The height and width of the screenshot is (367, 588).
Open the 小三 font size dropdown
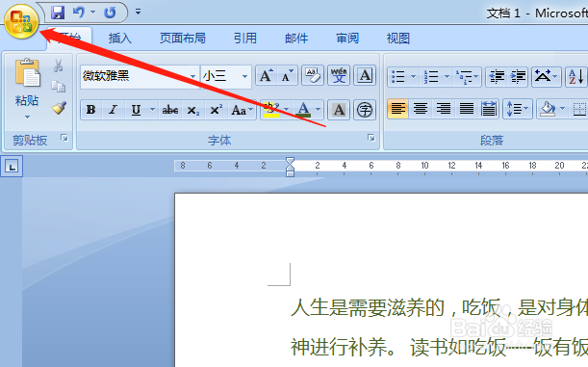click(244, 76)
